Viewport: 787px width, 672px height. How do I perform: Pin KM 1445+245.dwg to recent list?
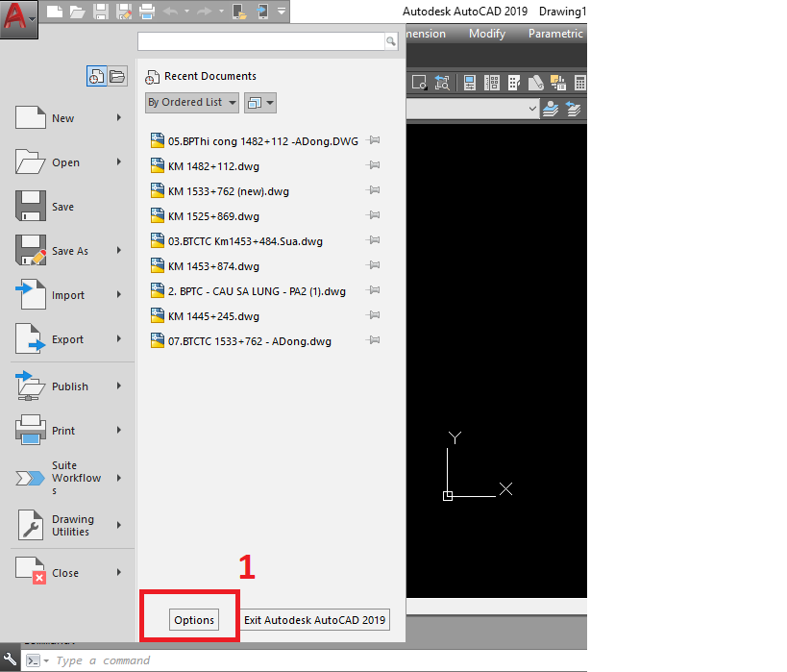[x=374, y=315]
